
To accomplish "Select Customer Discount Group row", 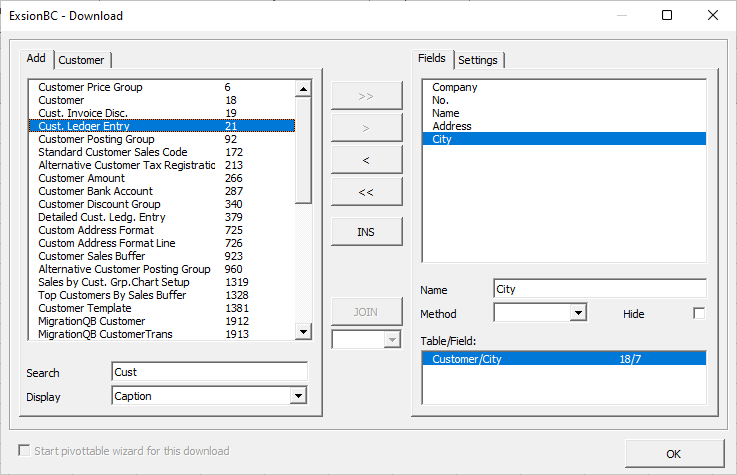I will click(x=162, y=204).
